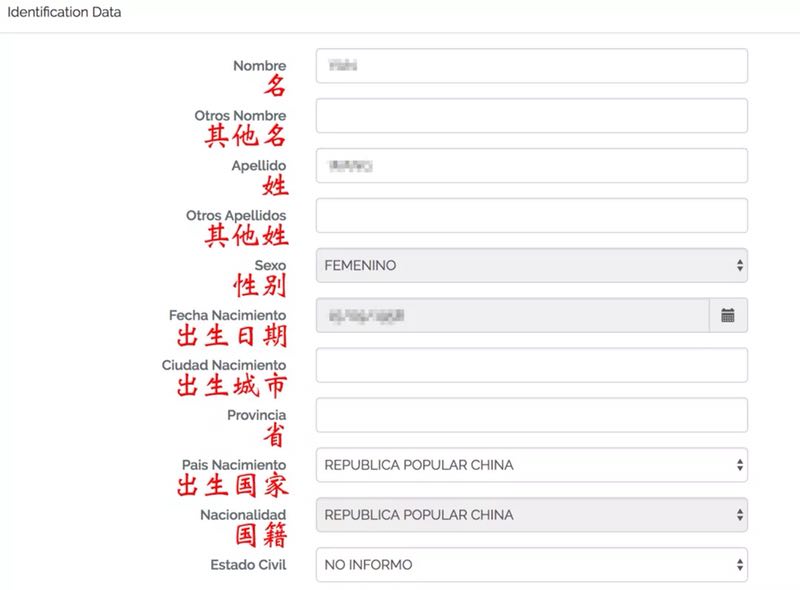Open the Sexo dropdown showing FEMENINO
Image resolution: width=800 pixels, height=590 pixels.
(x=531, y=265)
